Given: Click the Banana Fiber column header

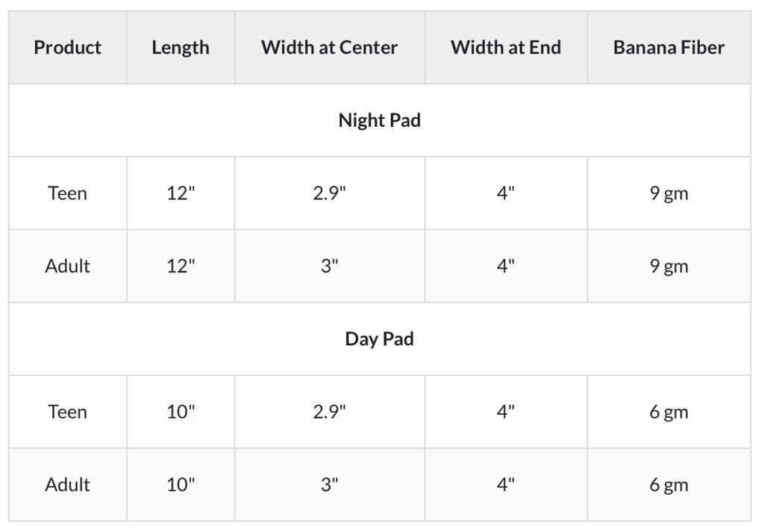Looking at the screenshot, I should point(668,48).
